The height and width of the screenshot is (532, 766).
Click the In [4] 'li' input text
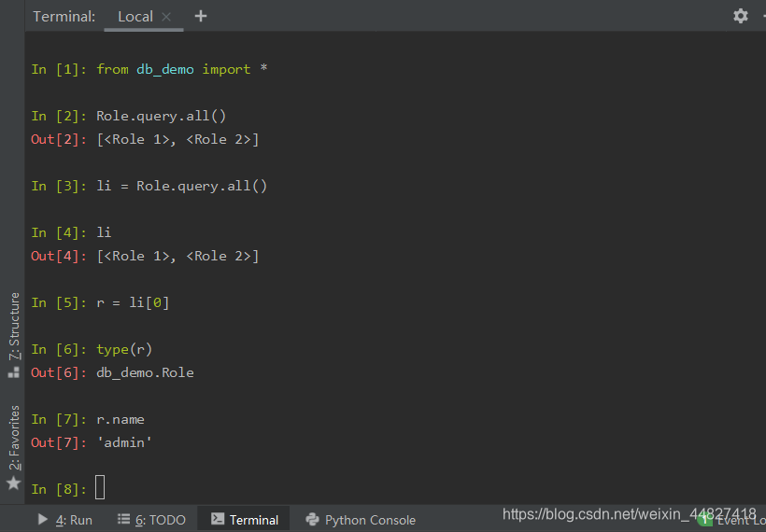(x=104, y=232)
